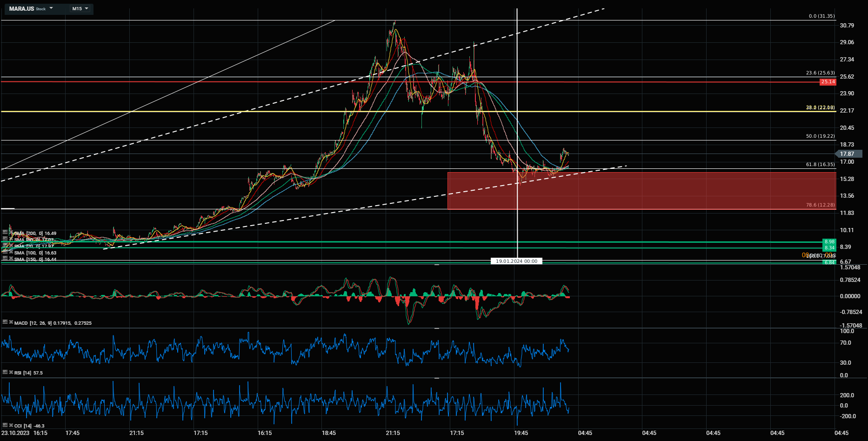This screenshot has width=868, height=441.
Task: Select the Fibonacci 61.8 (16.35) level label
Action: [x=820, y=164]
